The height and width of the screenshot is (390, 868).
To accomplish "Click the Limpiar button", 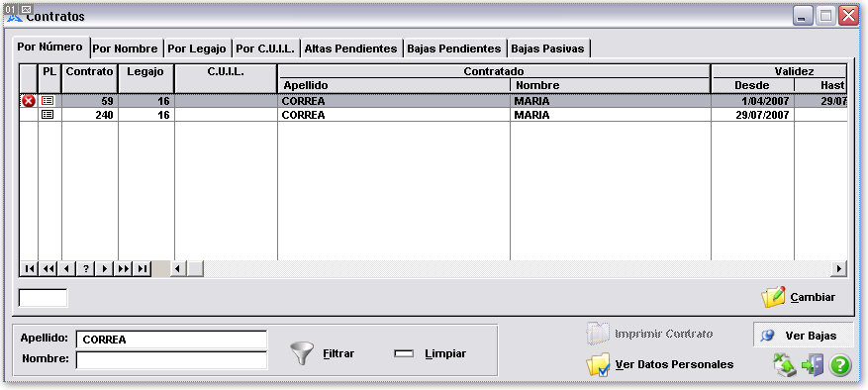I will pyautogui.click(x=431, y=353).
